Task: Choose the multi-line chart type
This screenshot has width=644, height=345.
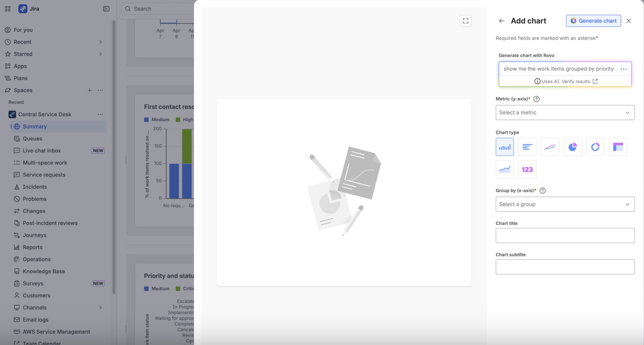Action: [x=550, y=147]
